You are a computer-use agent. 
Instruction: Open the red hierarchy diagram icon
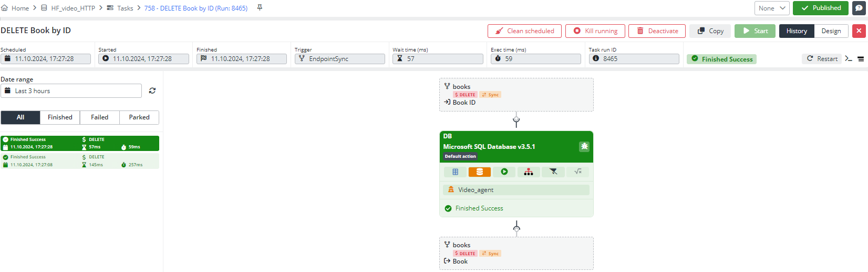tap(529, 172)
